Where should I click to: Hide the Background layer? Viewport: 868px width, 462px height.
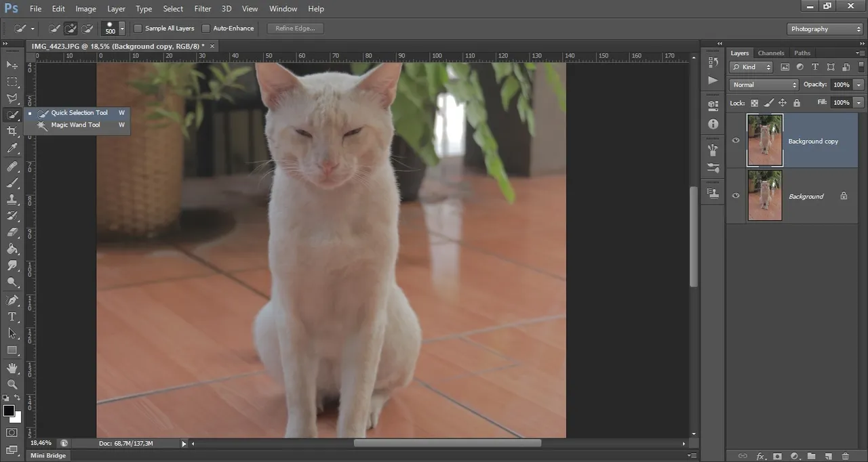(736, 196)
